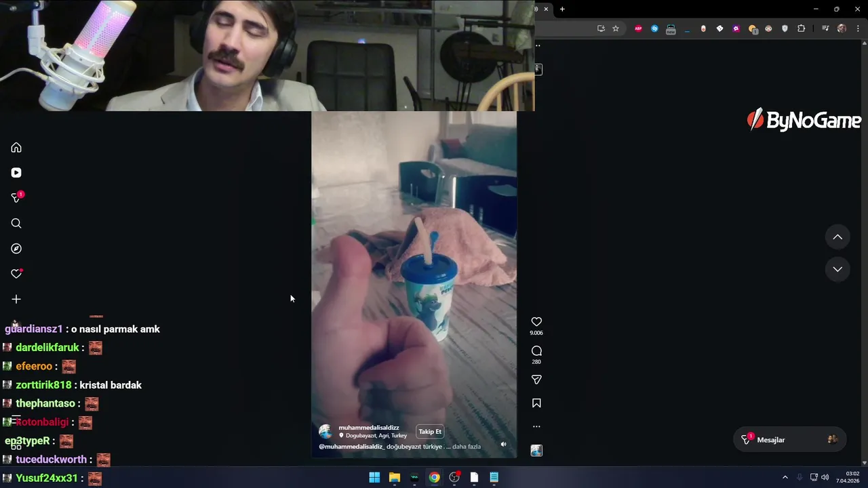The width and height of the screenshot is (868, 488).
Task: Open direct messages icon with badge in sidebar
Action: coord(16,198)
